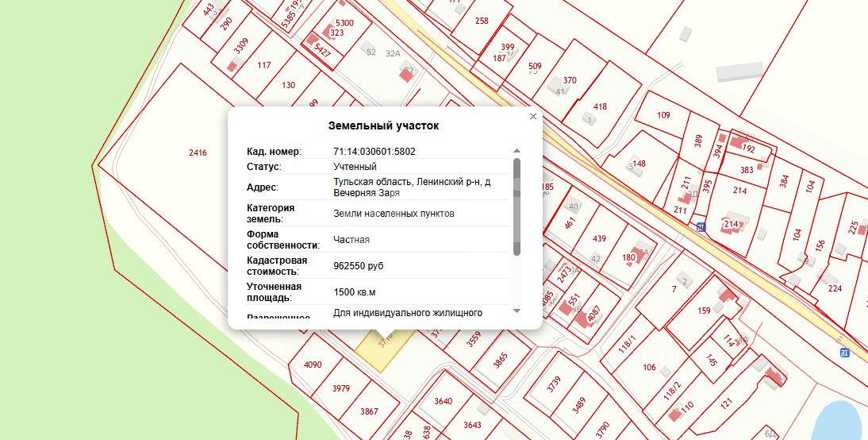Select parcel 3979 on the map
The height and width of the screenshot is (440, 868).
point(341,388)
